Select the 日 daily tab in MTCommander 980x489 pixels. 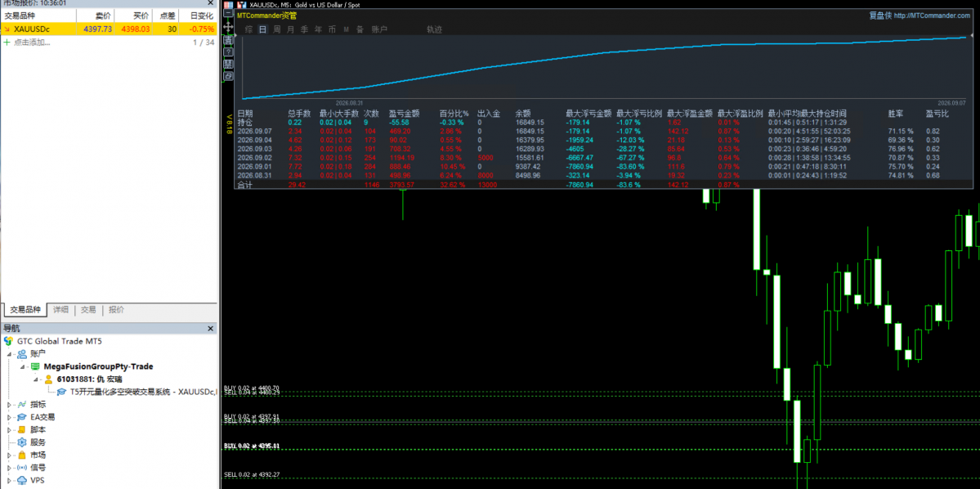pyautogui.click(x=262, y=29)
